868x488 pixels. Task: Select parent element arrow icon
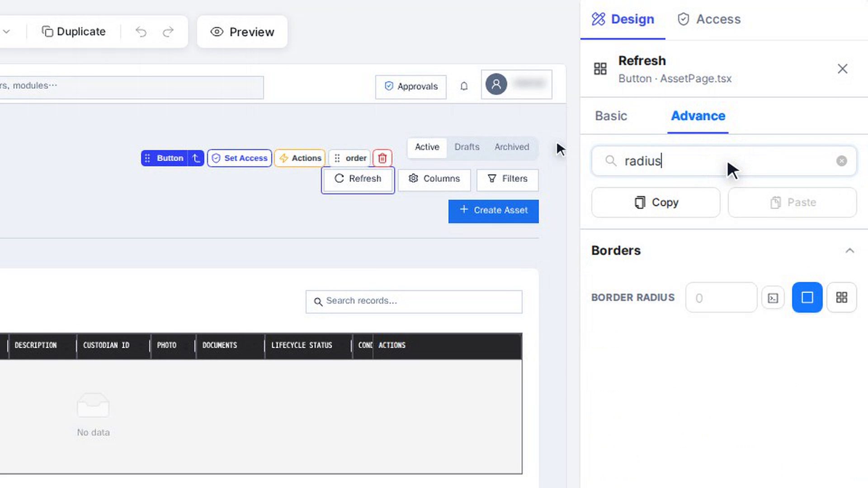click(196, 158)
